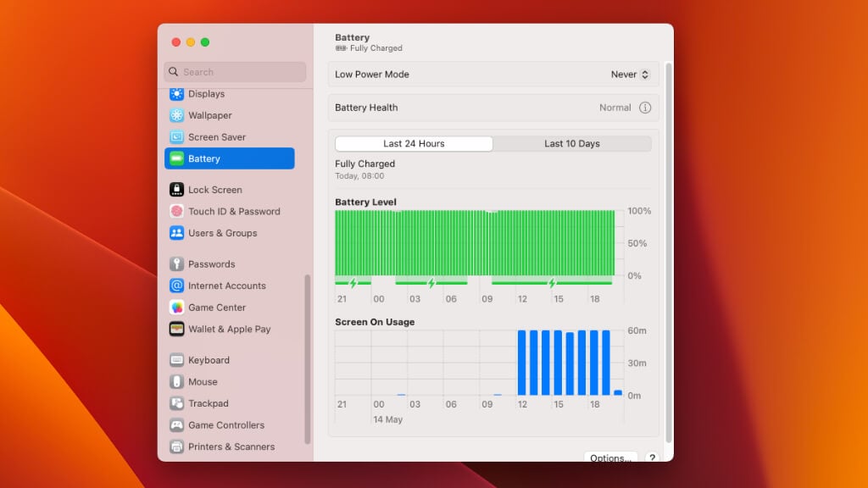
Task: Open Internet Accounts @ icon
Action: [x=176, y=286]
